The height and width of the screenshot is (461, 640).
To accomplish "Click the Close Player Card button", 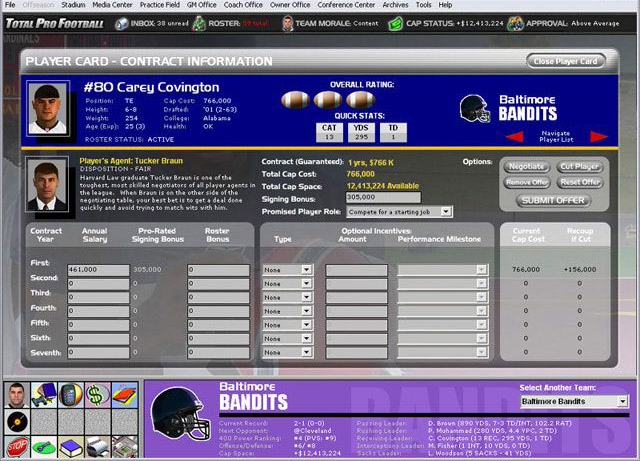I will click(x=565, y=61).
